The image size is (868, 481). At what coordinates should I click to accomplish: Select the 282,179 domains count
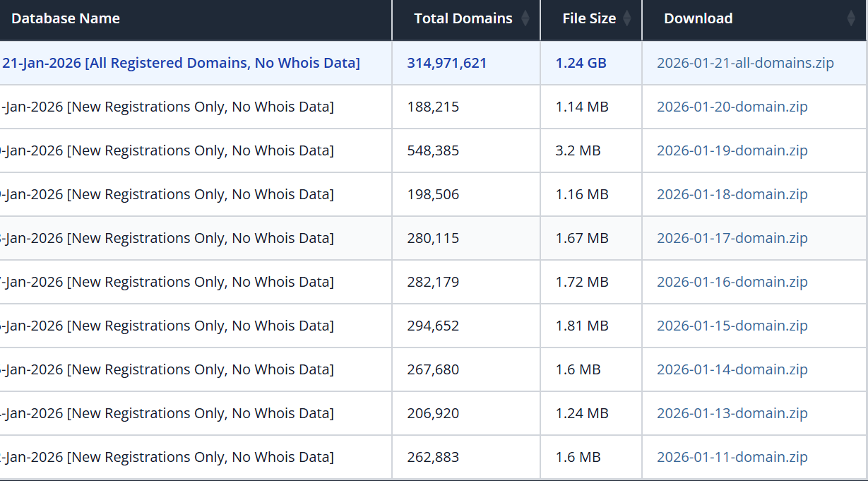(433, 282)
